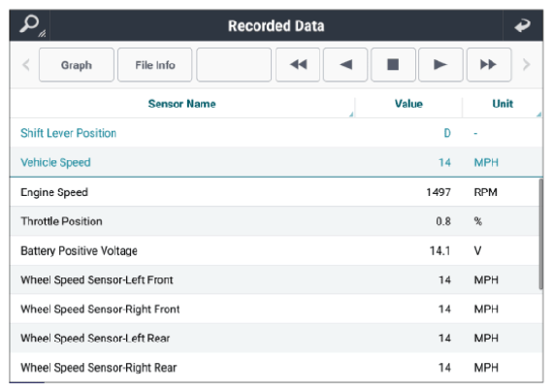Click the blank toolbar button

[x=234, y=65]
